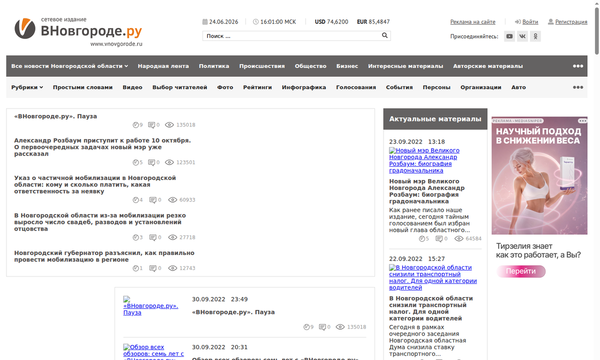Open 30.09.2022 23:49 article title Пауза
This screenshot has width=600, height=360.
pos(233,312)
